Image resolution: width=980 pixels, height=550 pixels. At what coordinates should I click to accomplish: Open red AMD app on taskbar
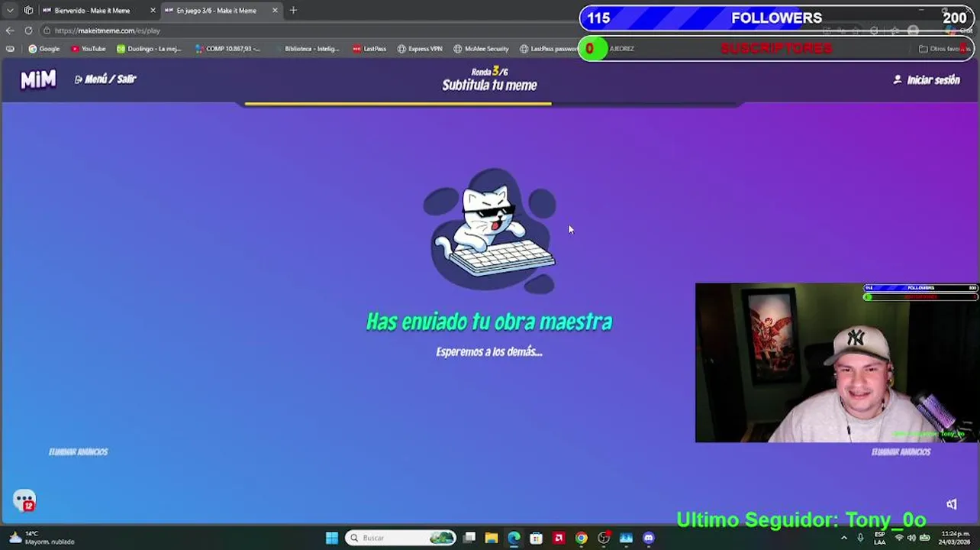tap(559, 538)
